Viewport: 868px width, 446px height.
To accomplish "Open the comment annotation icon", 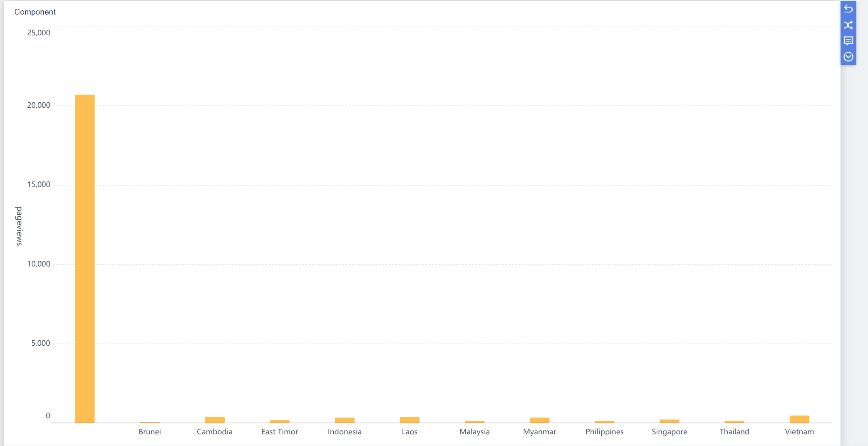I will click(848, 41).
